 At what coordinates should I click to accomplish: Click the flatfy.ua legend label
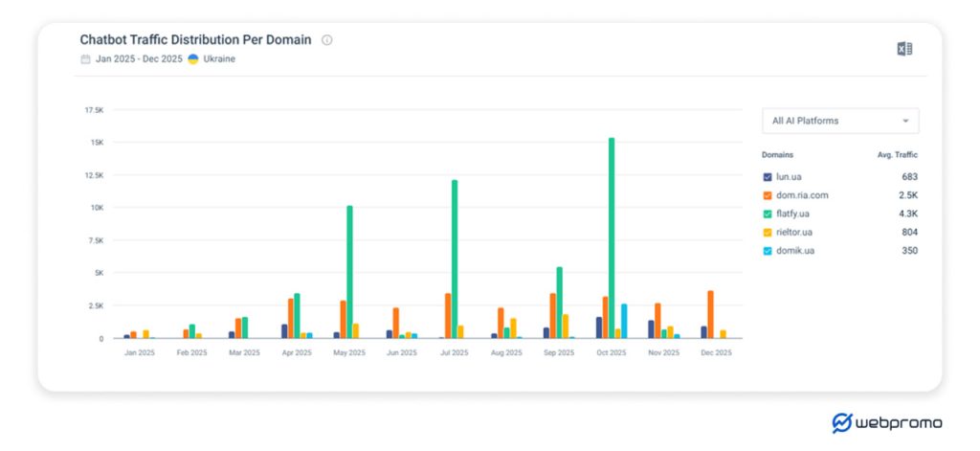pos(792,214)
